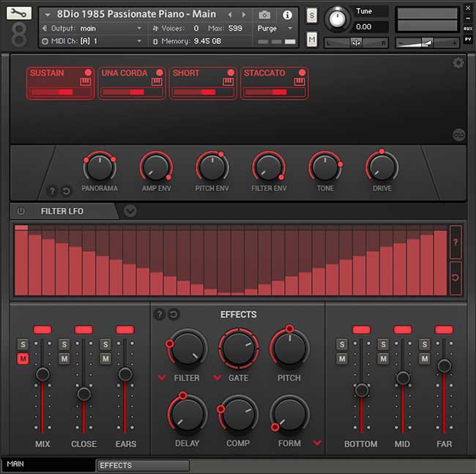Click the Max voices value 599
476x474 pixels.
(235, 29)
